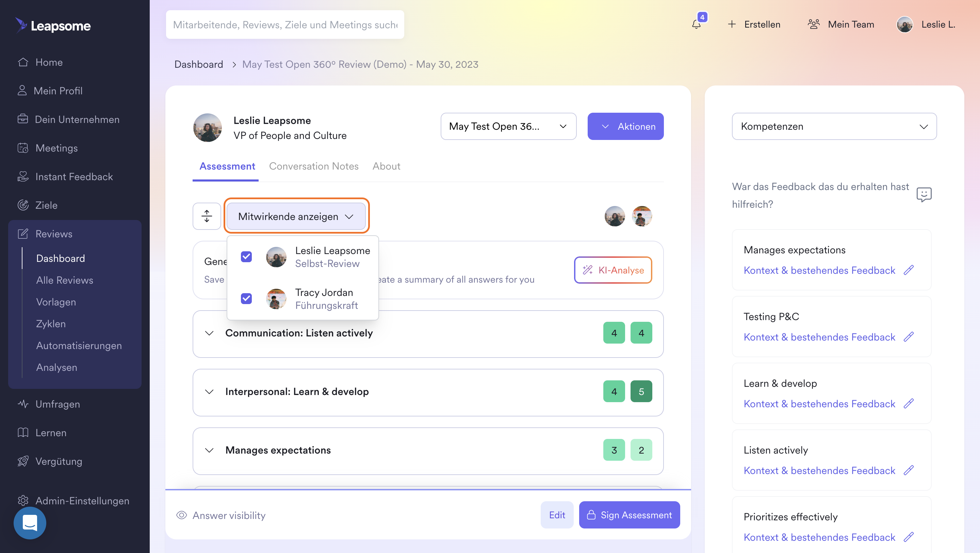Click the Instant Feedback hand icon

23,176
